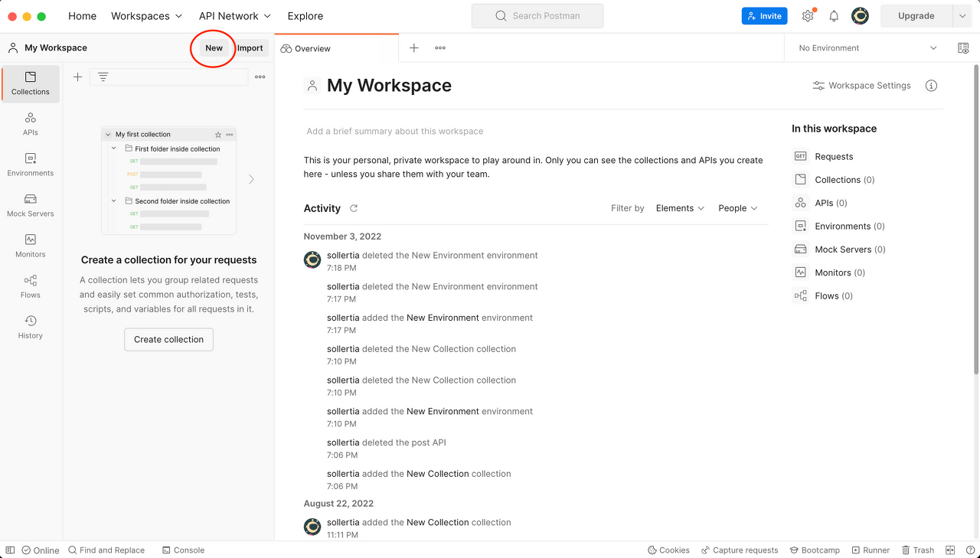Click the plus icon to create collection

pos(77,77)
